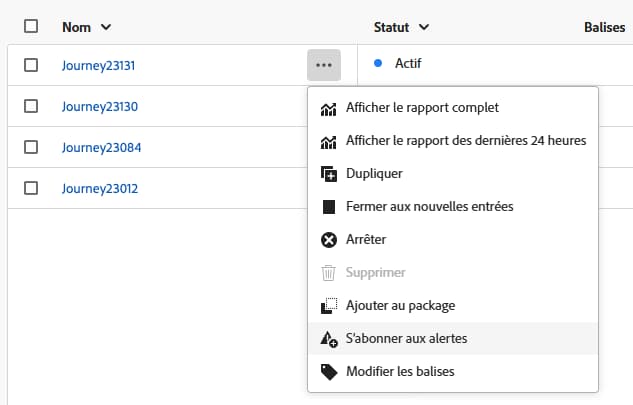Open the Statut column dropdown chevron
This screenshot has width=633, height=405.
(424, 27)
